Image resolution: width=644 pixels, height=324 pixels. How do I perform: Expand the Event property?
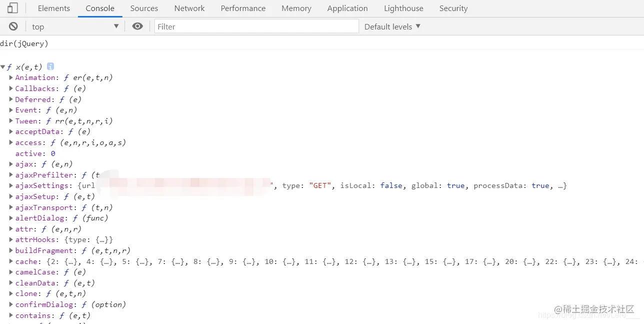[x=11, y=110]
